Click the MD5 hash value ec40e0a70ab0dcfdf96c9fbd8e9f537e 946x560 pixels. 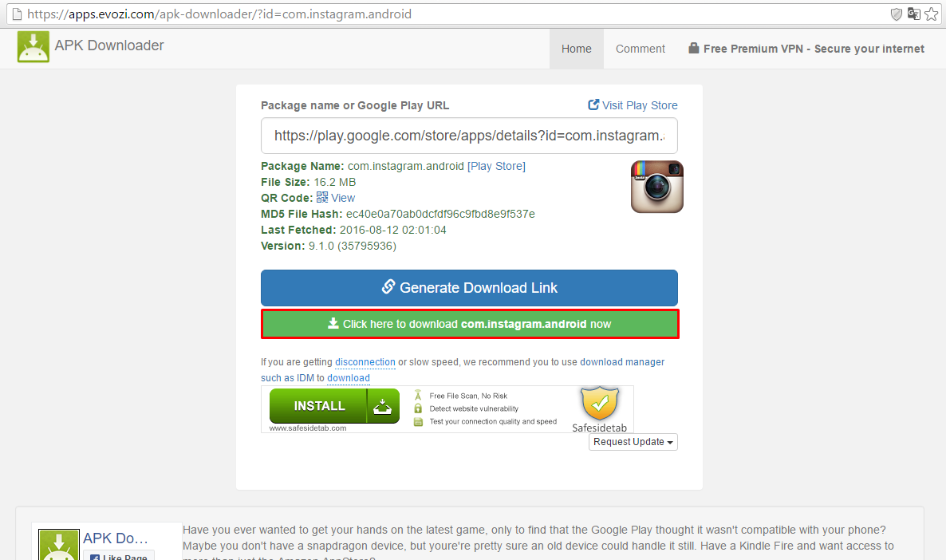440,215
